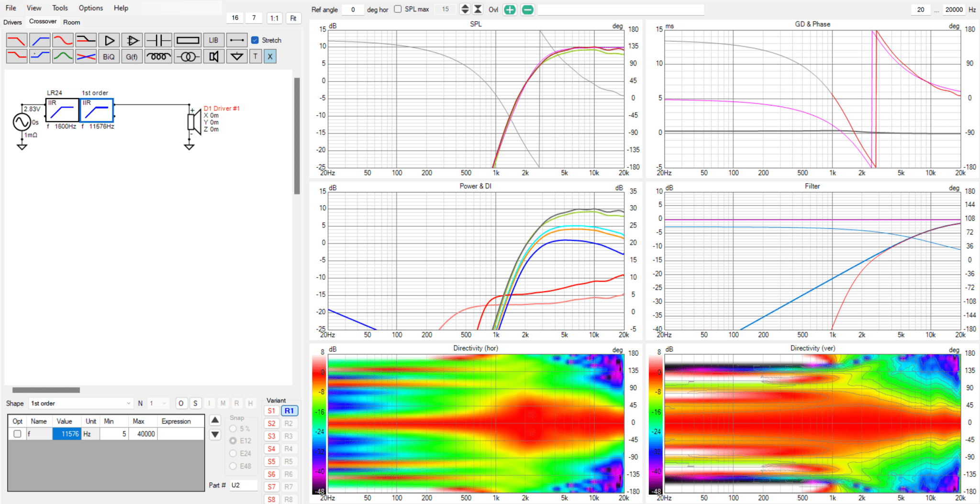980x504 pixels.
Task: Switch to the Room tab
Action: pos(72,22)
